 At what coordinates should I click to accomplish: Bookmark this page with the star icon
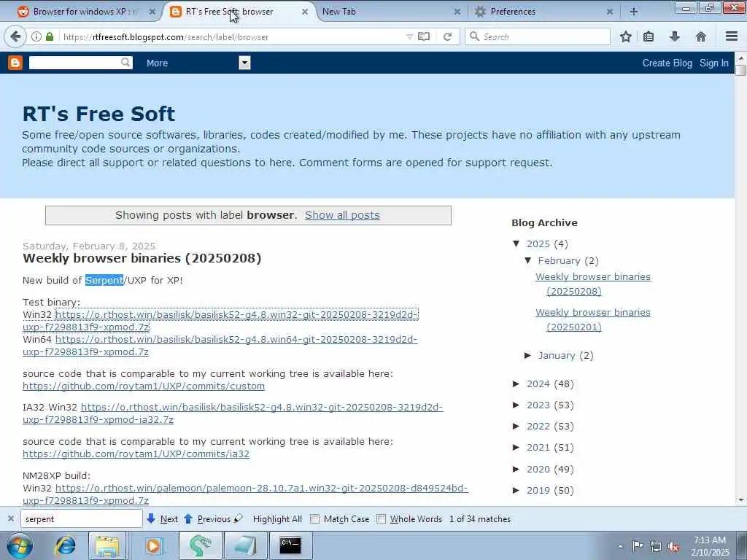(626, 36)
